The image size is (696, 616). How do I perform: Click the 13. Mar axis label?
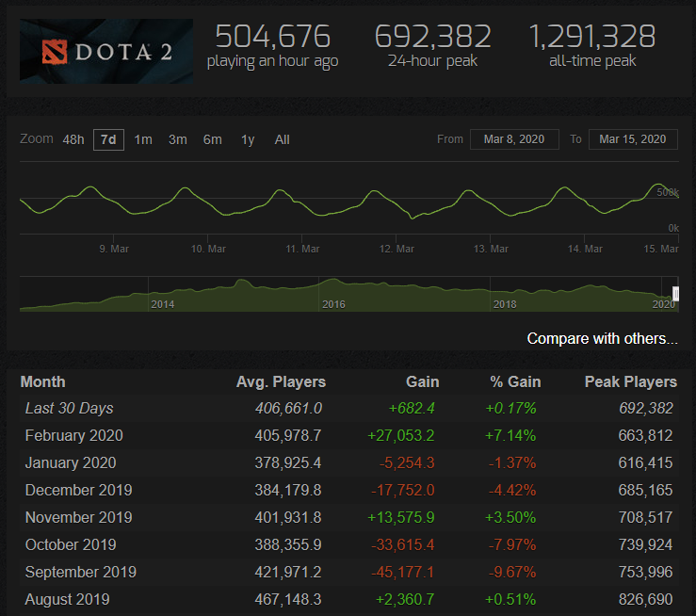pos(491,249)
